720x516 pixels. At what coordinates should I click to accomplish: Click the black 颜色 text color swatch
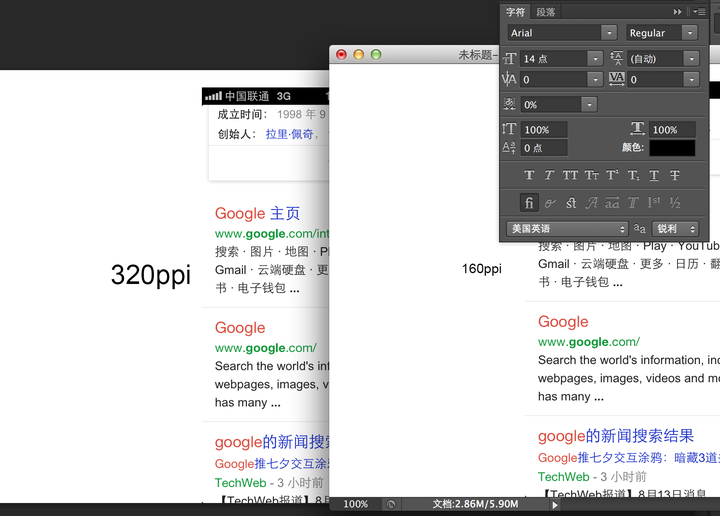point(672,148)
